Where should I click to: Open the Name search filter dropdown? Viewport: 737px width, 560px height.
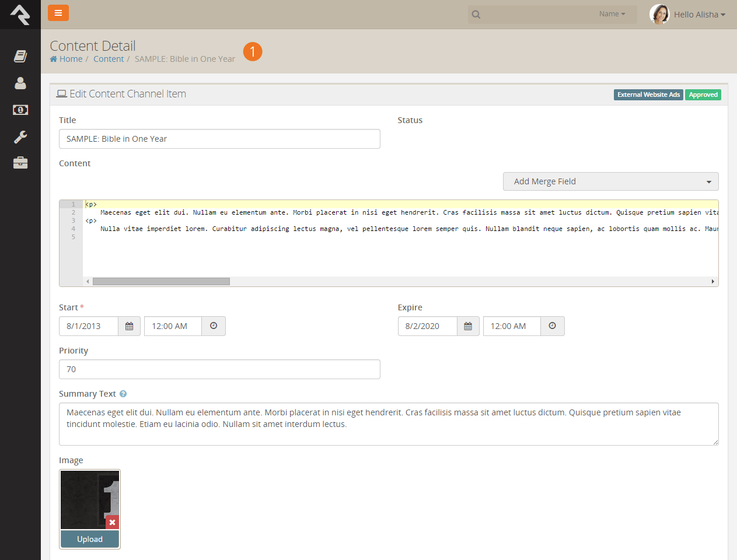(x=612, y=14)
